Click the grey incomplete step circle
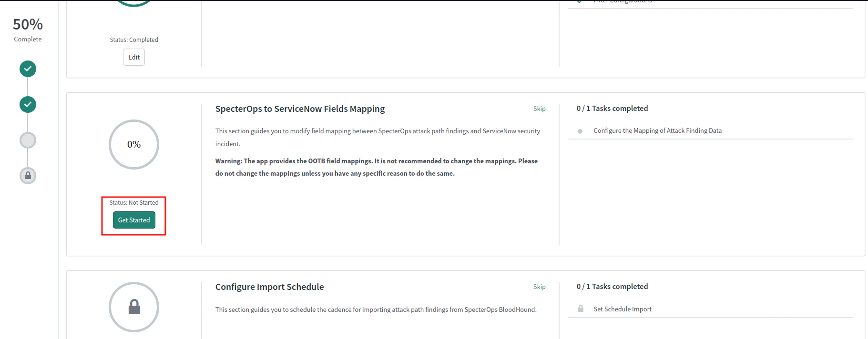 coord(27,140)
